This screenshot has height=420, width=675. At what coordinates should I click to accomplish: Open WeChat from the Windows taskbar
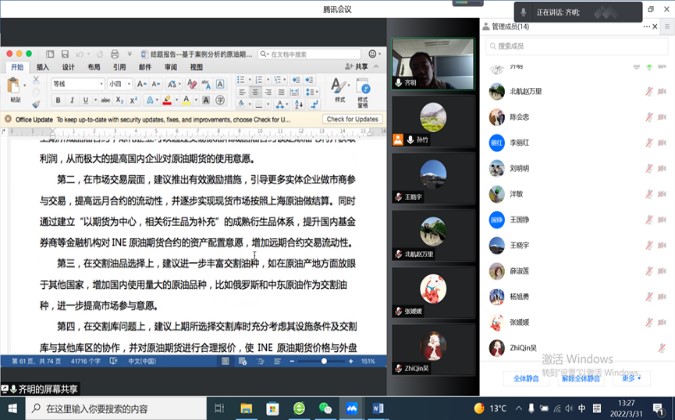[325, 408]
